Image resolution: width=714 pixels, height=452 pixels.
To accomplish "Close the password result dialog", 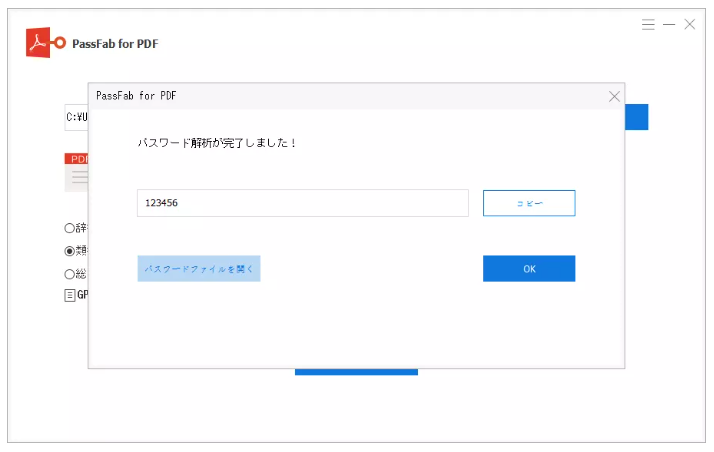I will point(614,96).
